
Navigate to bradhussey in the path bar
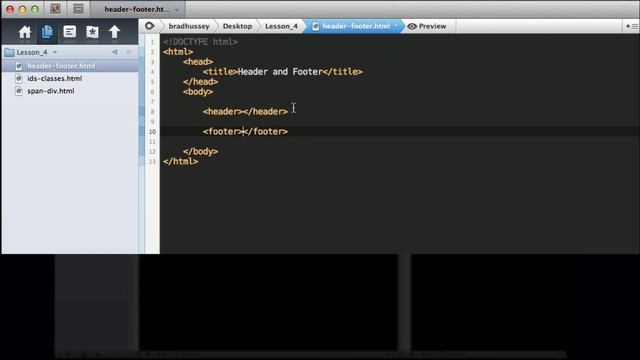189,26
